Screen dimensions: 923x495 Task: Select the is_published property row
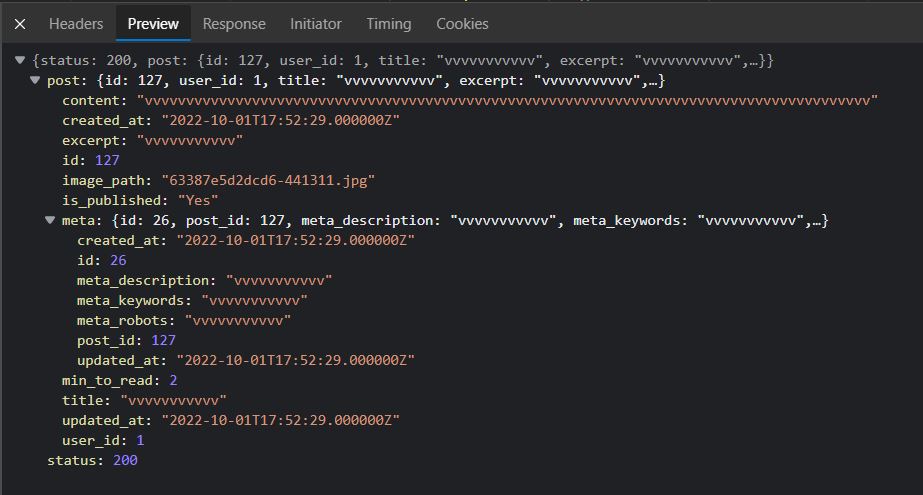(x=140, y=201)
